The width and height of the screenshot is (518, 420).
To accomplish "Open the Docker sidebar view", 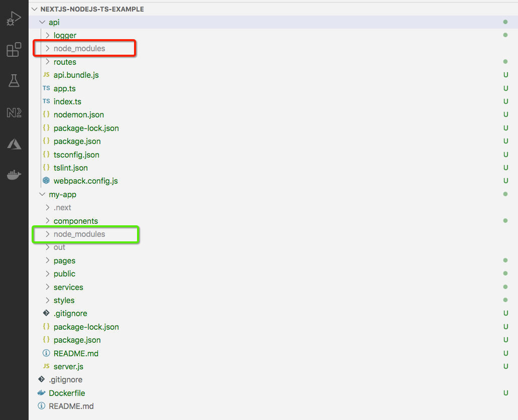I will (x=14, y=175).
